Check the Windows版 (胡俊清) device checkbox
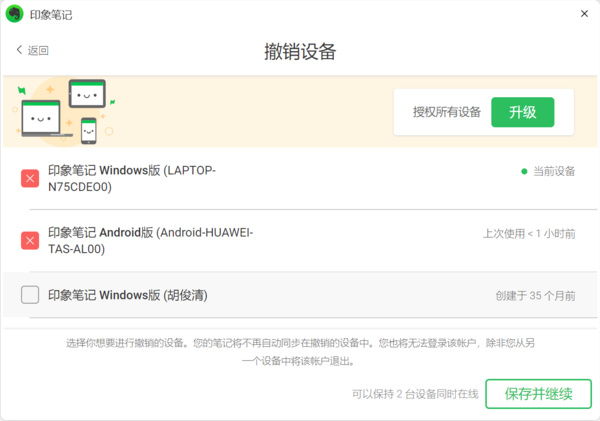The width and height of the screenshot is (600, 421). click(30, 295)
